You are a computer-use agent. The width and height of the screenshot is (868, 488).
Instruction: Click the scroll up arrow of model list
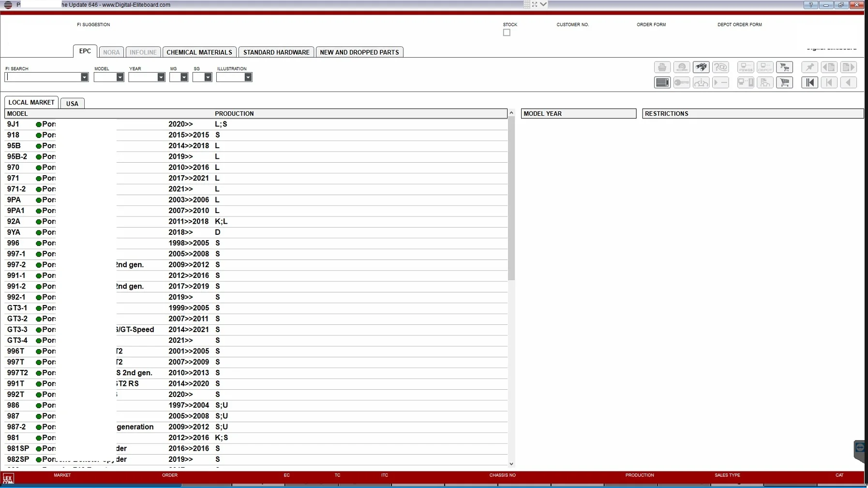[x=511, y=113]
